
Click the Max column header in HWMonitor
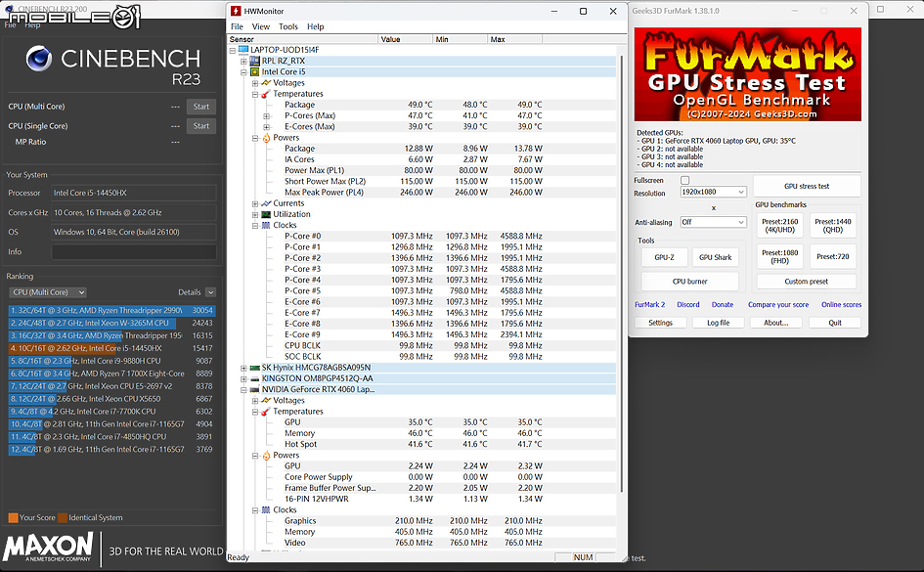(515, 39)
